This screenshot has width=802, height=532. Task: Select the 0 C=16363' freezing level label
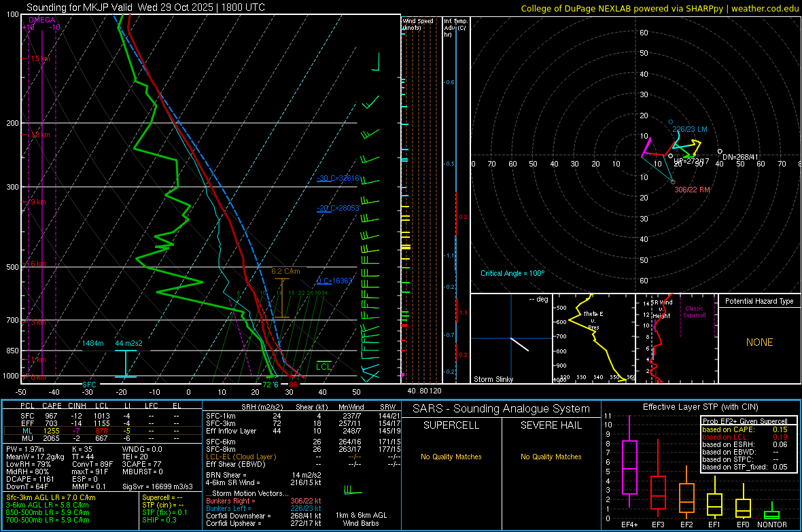coord(335,281)
